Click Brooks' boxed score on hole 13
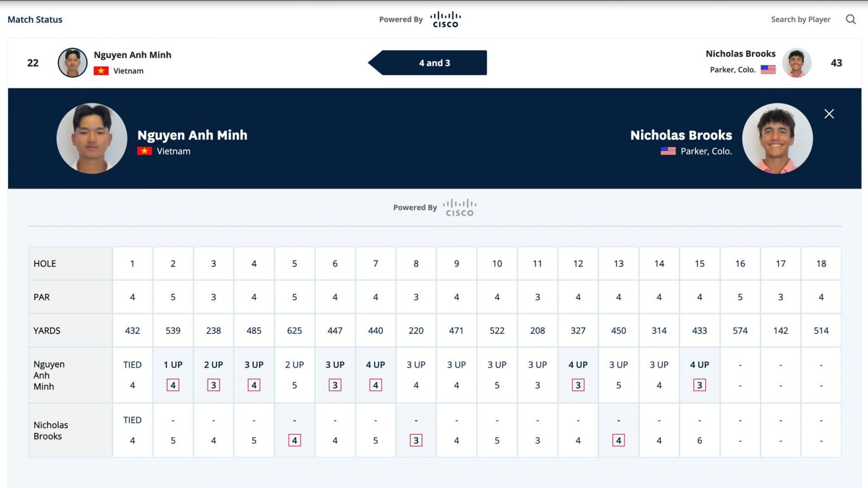The height and width of the screenshot is (488, 868). pyautogui.click(x=618, y=440)
